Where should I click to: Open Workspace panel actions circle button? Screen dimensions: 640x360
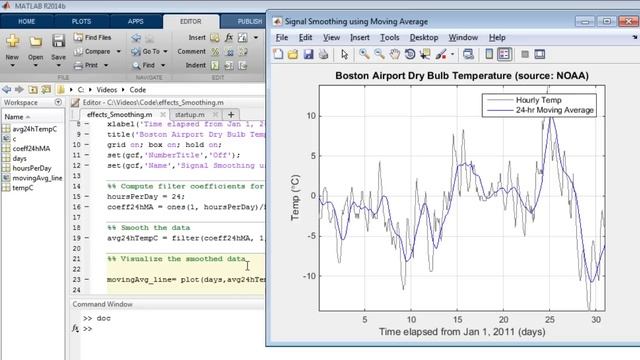[x=58, y=102]
